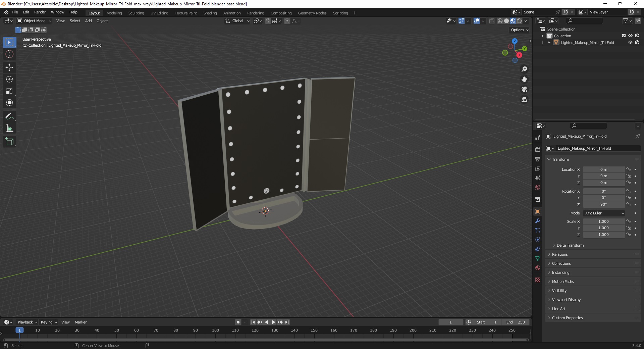Select the Annotate tool
The width and height of the screenshot is (644, 349).
point(9,116)
